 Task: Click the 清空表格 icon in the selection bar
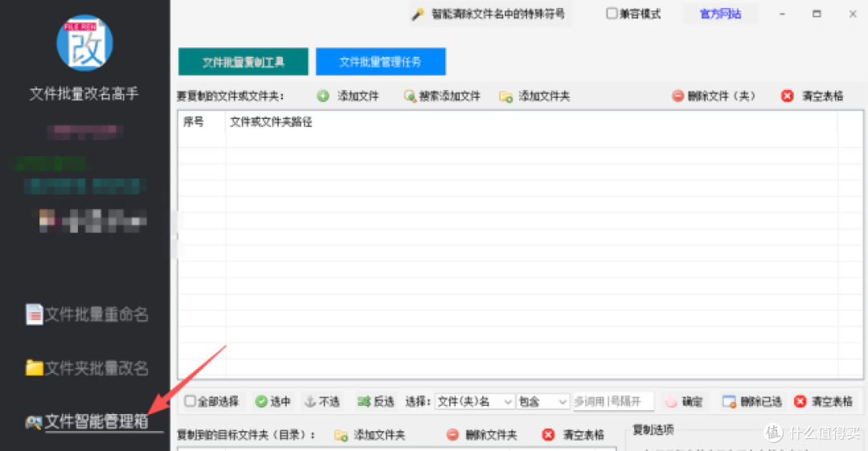tap(800, 402)
